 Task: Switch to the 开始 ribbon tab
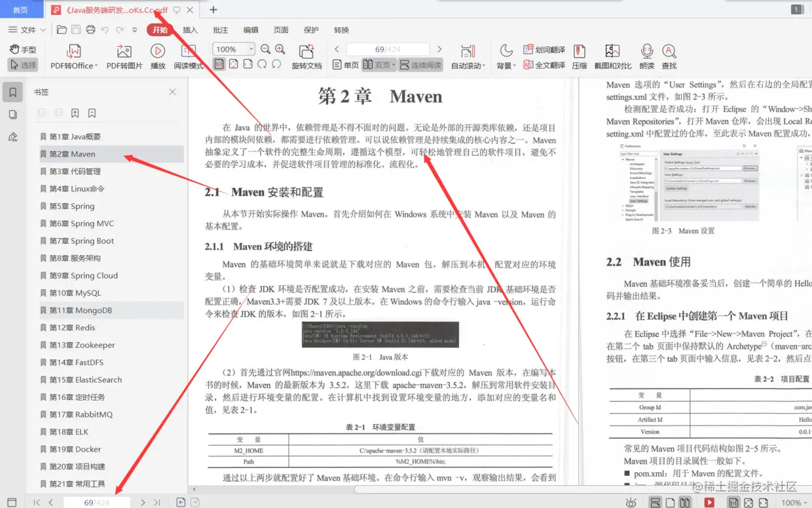point(160,29)
